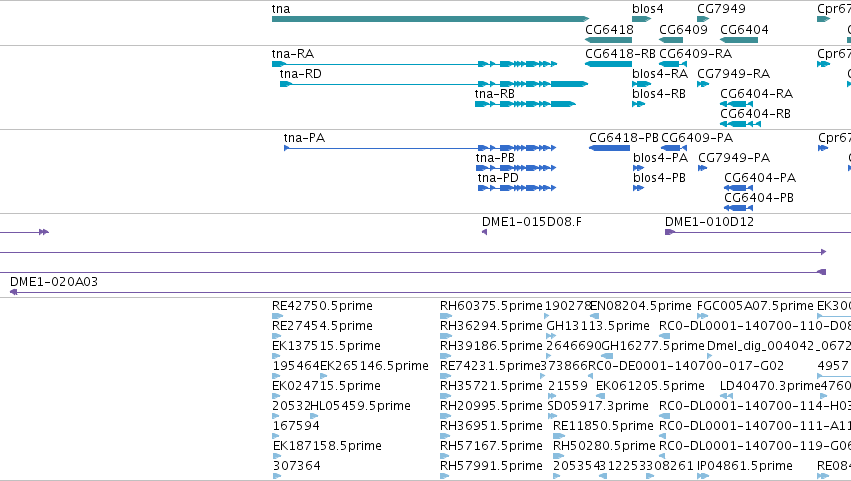Click the 307364 EST feature
Viewport: 851px width, 481px height.
[276, 476]
